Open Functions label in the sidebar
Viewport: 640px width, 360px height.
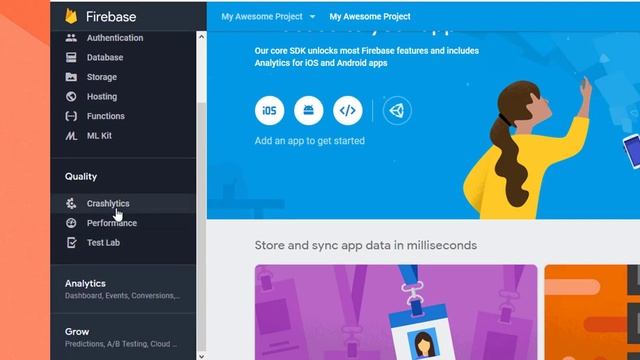[x=106, y=116]
